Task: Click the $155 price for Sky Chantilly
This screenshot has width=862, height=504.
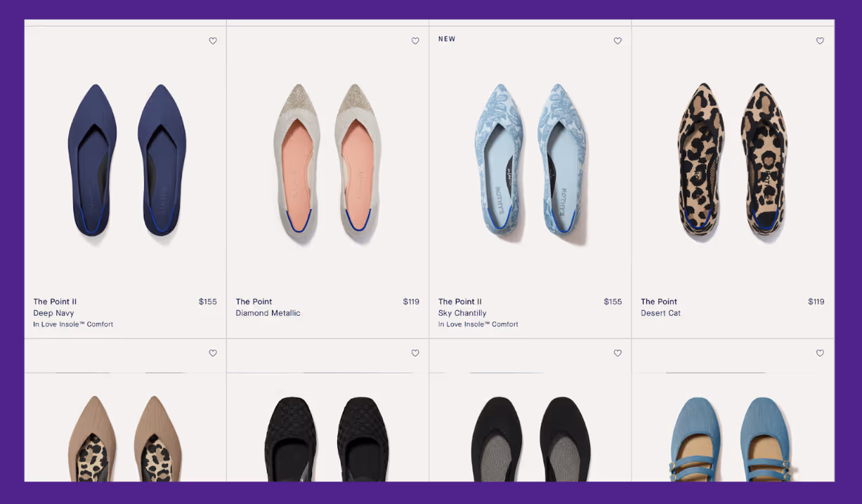Action: click(613, 302)
